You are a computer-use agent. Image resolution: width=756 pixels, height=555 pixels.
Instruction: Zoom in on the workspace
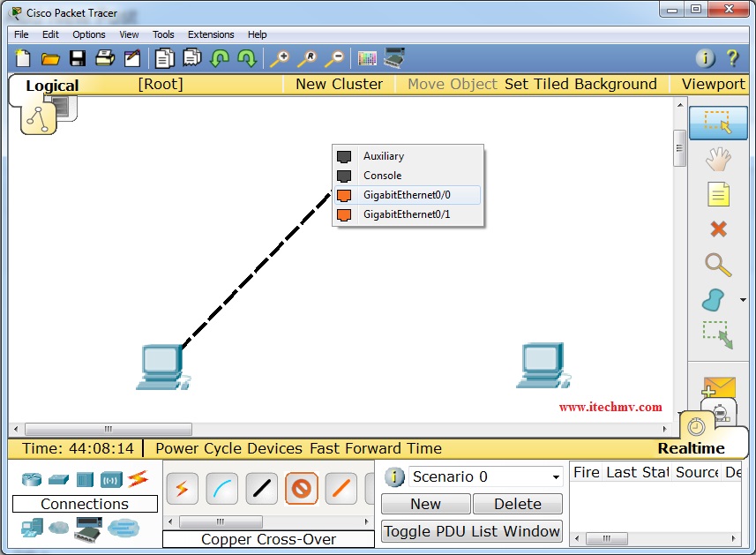pos(279,58)
